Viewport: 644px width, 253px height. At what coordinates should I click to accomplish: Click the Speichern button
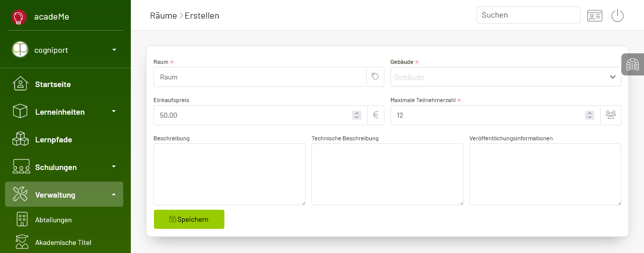pyautogui.click(x=189, y=219)
